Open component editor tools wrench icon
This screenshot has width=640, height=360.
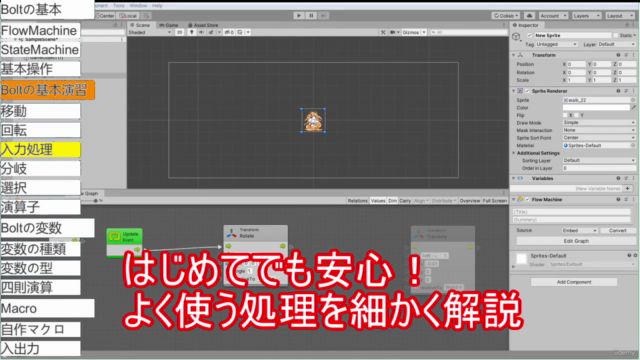pos(383,32)
